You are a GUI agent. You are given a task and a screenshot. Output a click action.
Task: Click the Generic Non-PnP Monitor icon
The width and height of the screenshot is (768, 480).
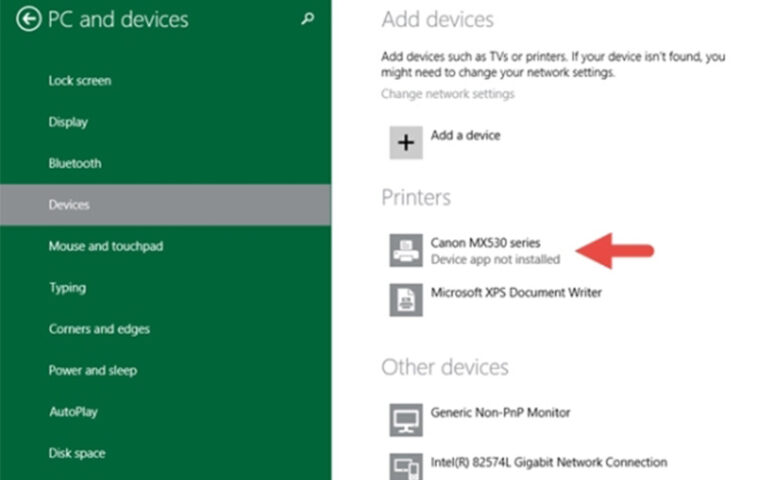click(x=406, y=420)
